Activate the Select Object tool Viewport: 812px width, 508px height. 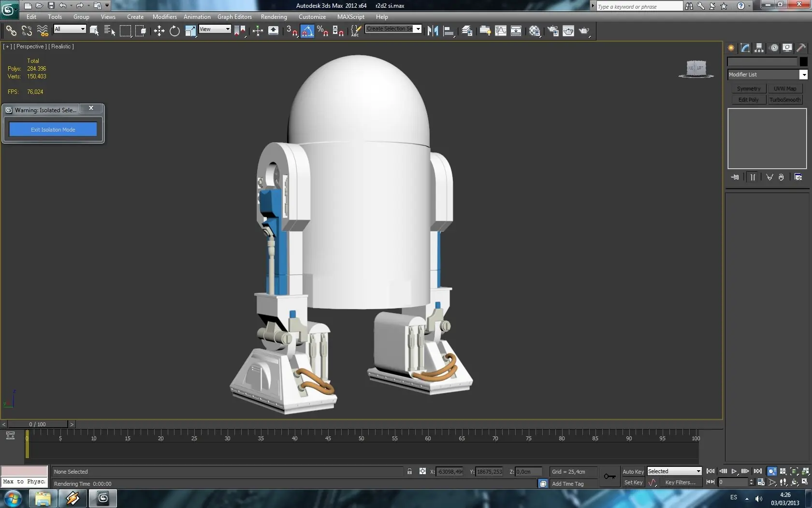94,31
